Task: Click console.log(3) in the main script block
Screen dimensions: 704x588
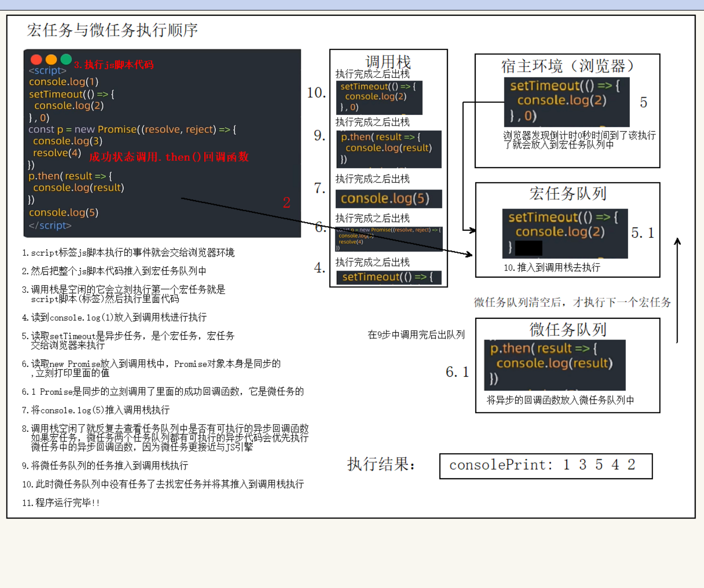Action: [68, 141]
